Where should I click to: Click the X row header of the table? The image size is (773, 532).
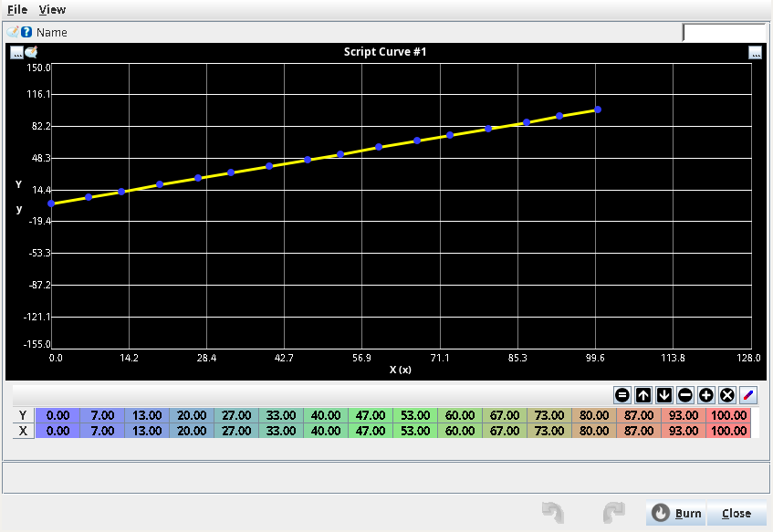pyautogui.click(x=23, y=431)
